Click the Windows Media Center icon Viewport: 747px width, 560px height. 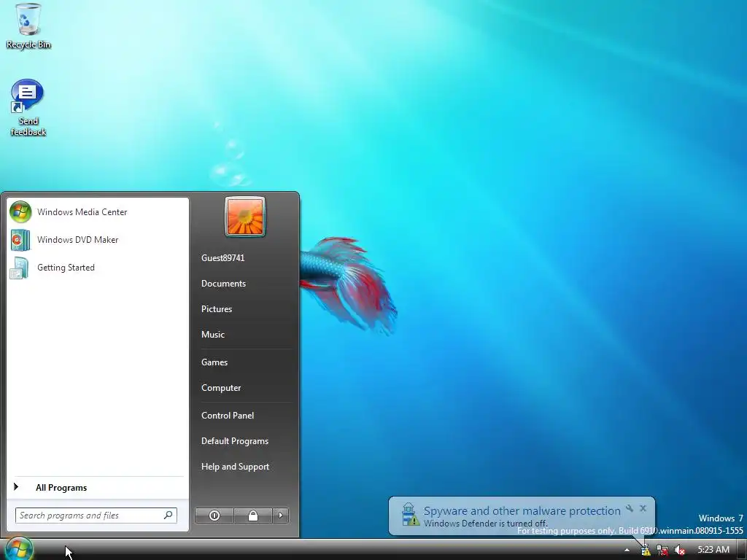(x=20, y=212)
